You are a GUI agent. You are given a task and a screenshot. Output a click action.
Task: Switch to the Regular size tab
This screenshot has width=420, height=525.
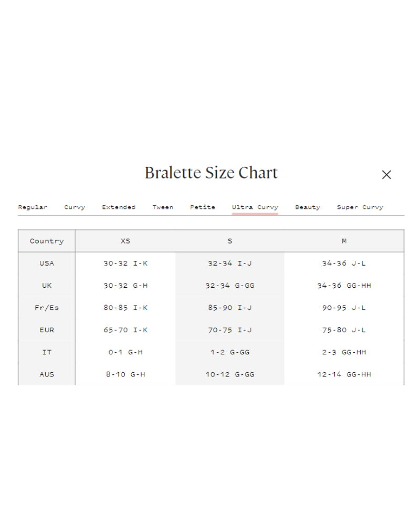click(x=33, y=207)
